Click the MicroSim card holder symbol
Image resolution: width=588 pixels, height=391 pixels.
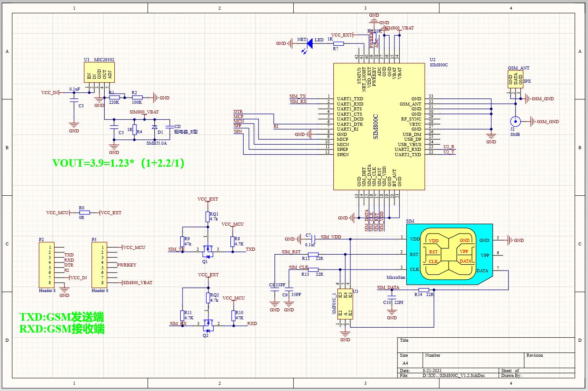[x=449, y=254]
